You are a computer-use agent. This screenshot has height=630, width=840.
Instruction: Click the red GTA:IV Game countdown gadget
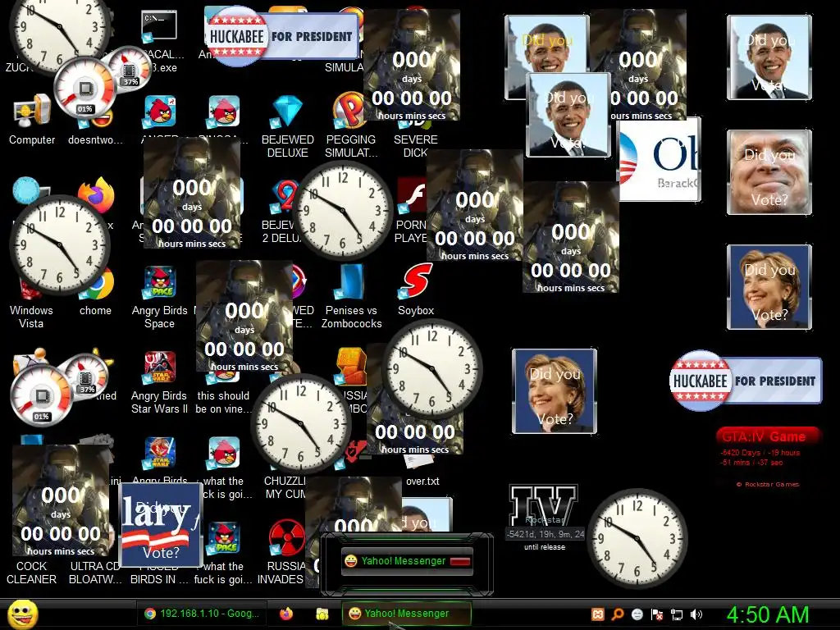point(767,456)
